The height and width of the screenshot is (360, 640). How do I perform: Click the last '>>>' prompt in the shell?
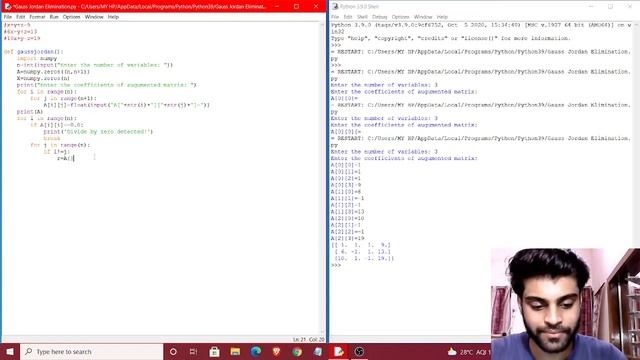336,264
